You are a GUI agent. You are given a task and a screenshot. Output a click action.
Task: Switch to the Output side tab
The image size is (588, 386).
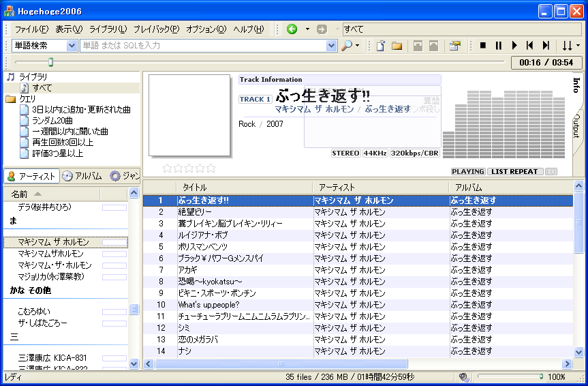(x=576, y=127)
